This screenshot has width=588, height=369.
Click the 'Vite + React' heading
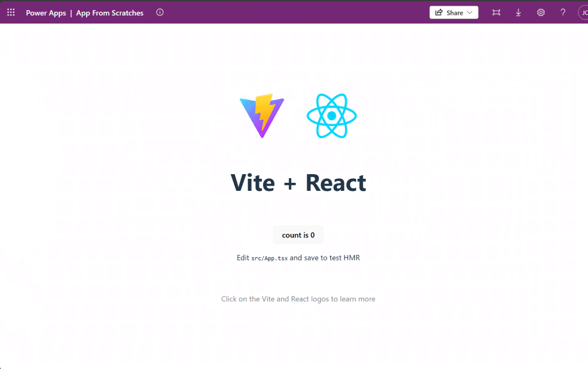click(298, 183)
